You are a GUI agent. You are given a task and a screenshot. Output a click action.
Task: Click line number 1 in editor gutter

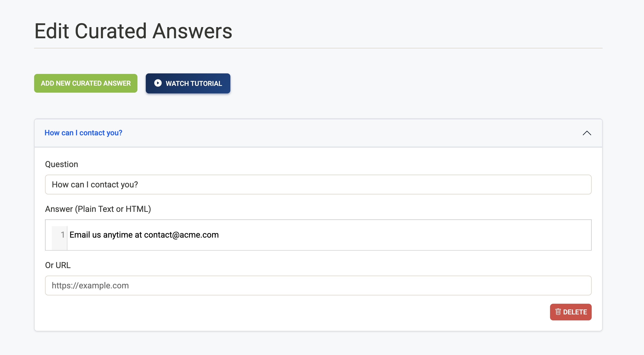(62, 235)
